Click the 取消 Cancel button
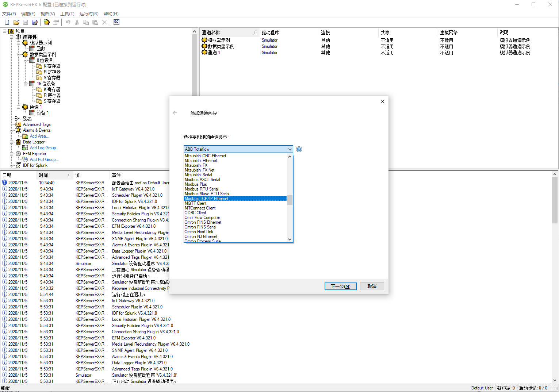559x392 pixels. pos(372,287)
